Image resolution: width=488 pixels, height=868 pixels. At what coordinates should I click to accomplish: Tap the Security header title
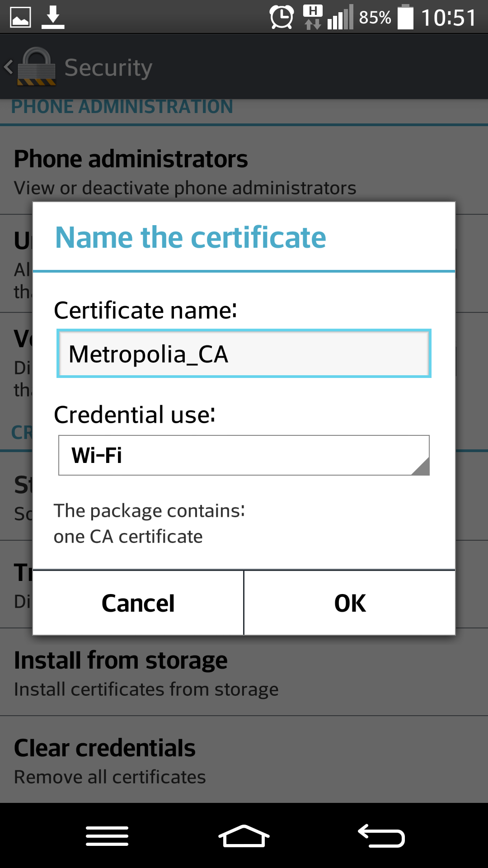tap(108, 68)
